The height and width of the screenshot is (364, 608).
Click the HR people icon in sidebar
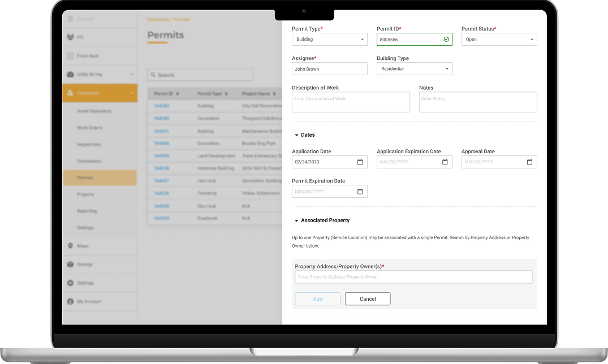click(70, 37)
